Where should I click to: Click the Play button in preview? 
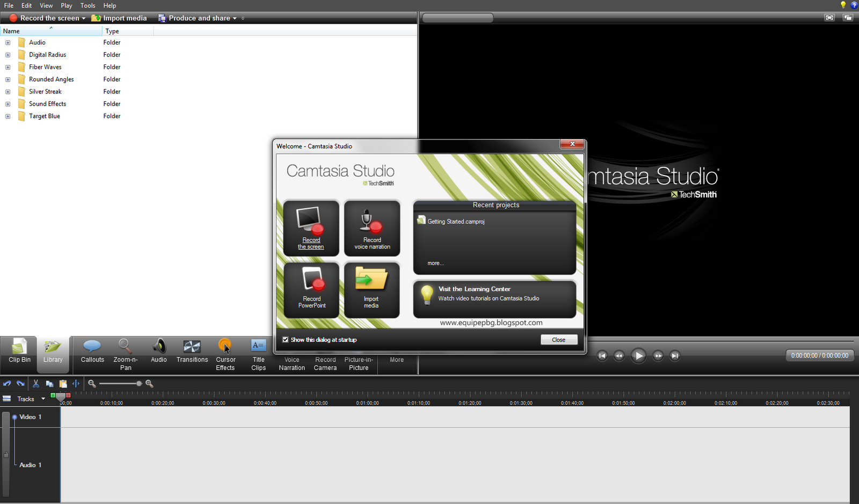[x=638, y=355]
